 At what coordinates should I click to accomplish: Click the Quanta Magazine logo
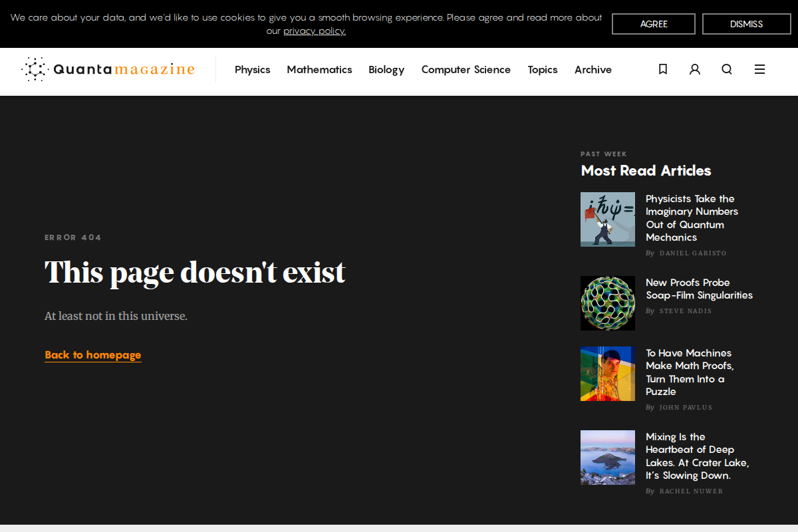108,69
